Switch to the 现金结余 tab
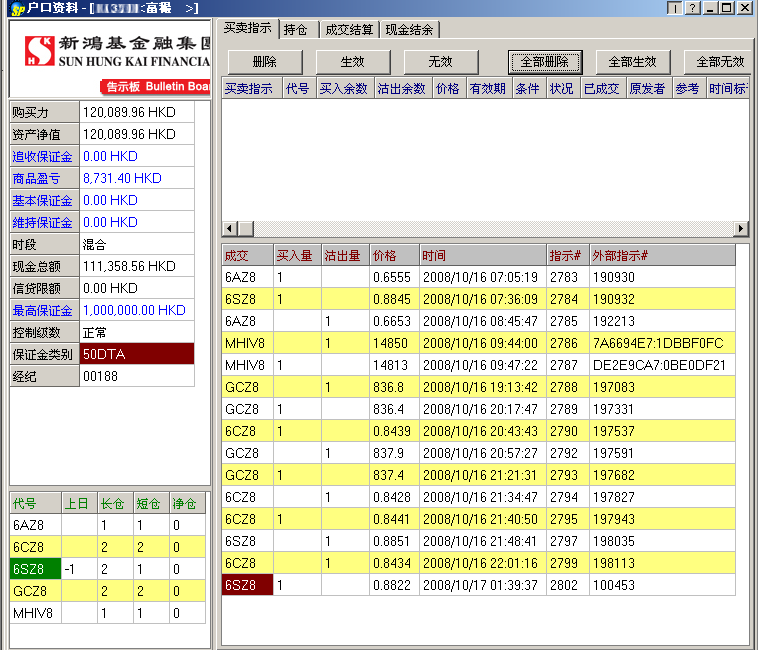Screen dimensions: 758x650 [x=409, y=30]
